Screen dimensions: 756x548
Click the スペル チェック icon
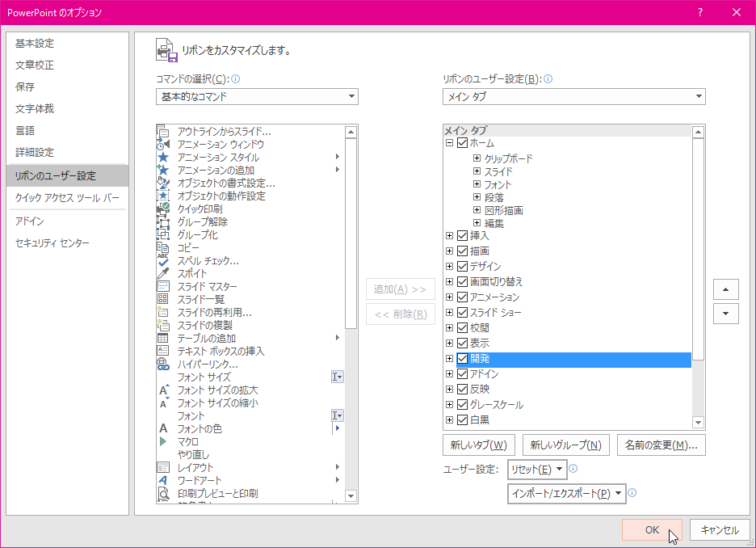pos(163,260)
